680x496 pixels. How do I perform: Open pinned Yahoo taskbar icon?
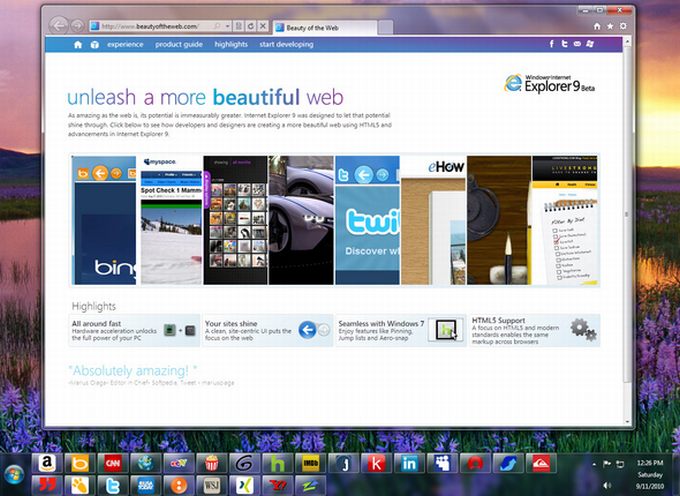point(278,485)
